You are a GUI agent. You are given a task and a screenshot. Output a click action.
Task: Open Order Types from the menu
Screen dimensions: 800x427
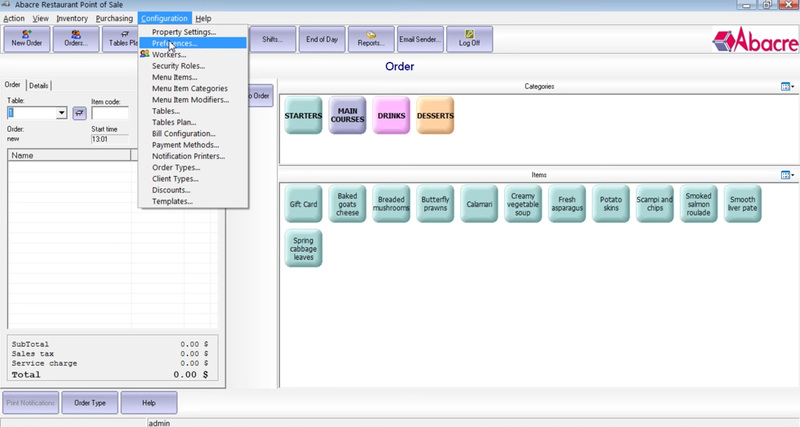click(x=193, y=167)
